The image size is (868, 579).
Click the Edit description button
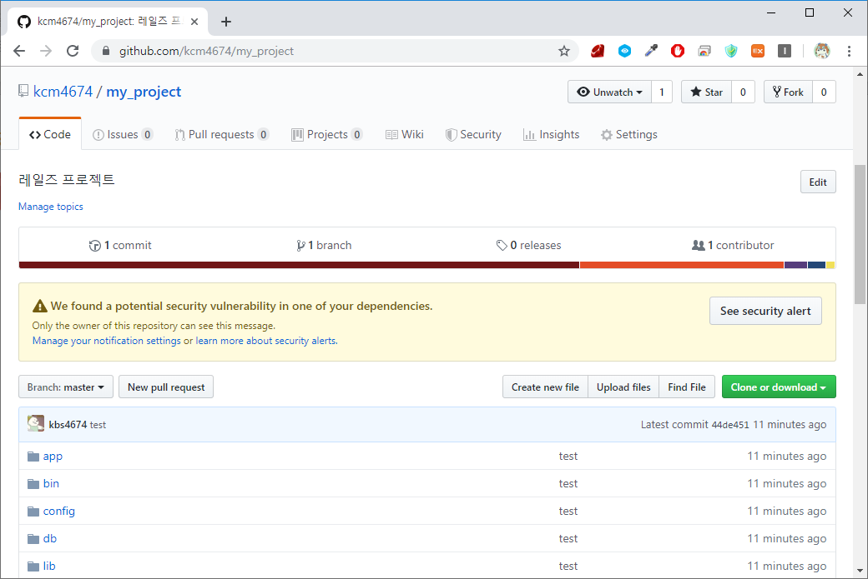818,182
